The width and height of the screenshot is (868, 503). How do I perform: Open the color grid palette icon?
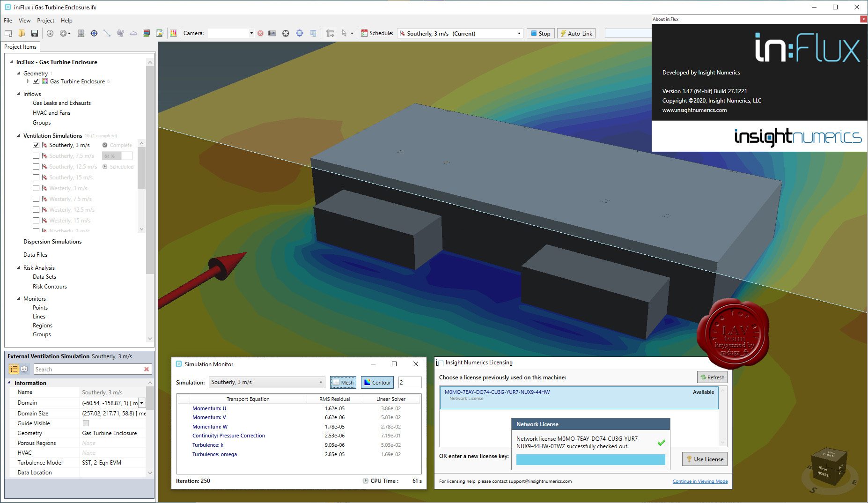tap(174, 33)
